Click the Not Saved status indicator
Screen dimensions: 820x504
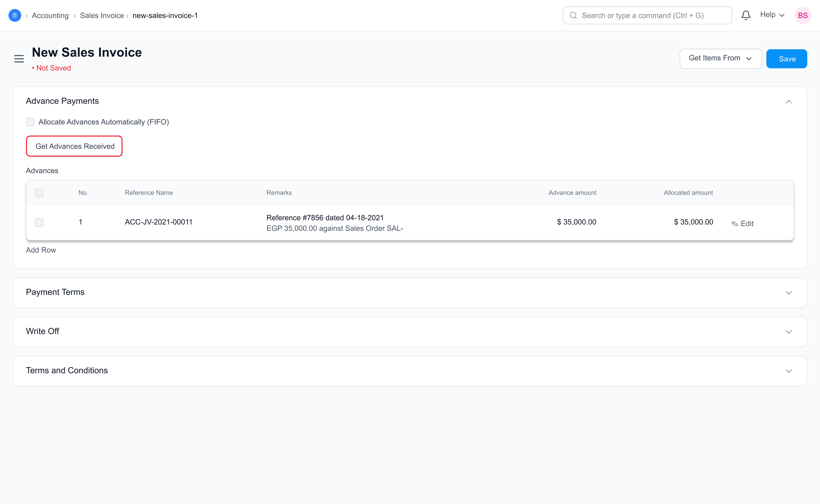coord(51,68)
